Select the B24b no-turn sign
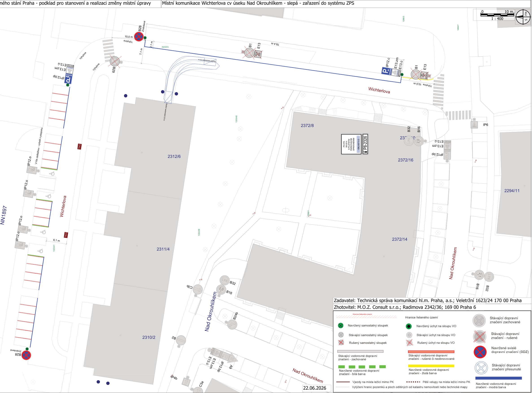This screenshot has height=393, width=532. coord(232,324)
